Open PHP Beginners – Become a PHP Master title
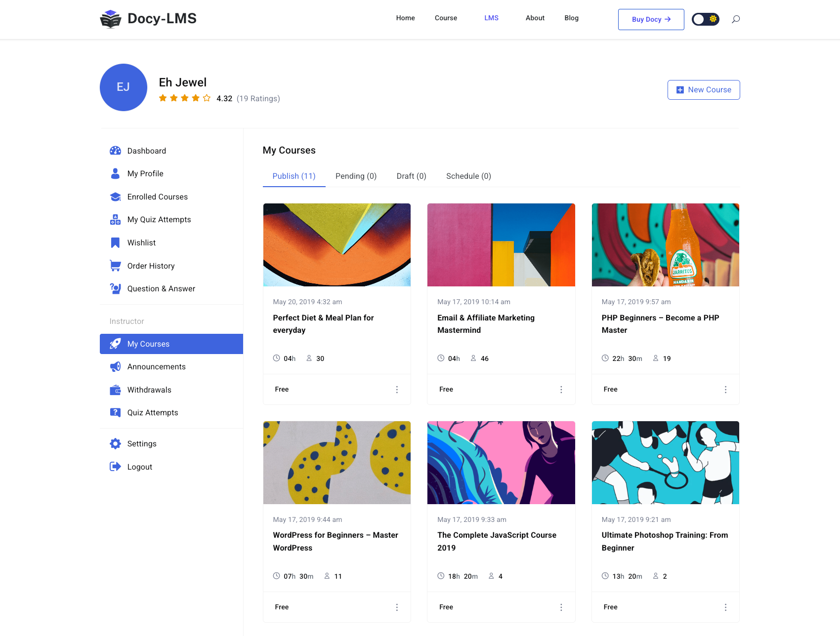The image size is (840, 636). point(660,324)
